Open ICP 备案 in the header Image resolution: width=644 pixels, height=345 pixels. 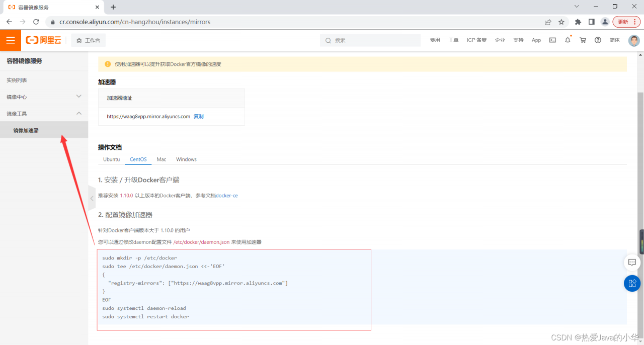pyautogui.click(x=477, y=40)
